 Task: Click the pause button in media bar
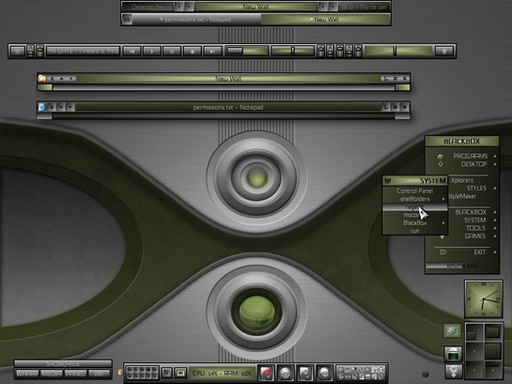click(172, 51)
